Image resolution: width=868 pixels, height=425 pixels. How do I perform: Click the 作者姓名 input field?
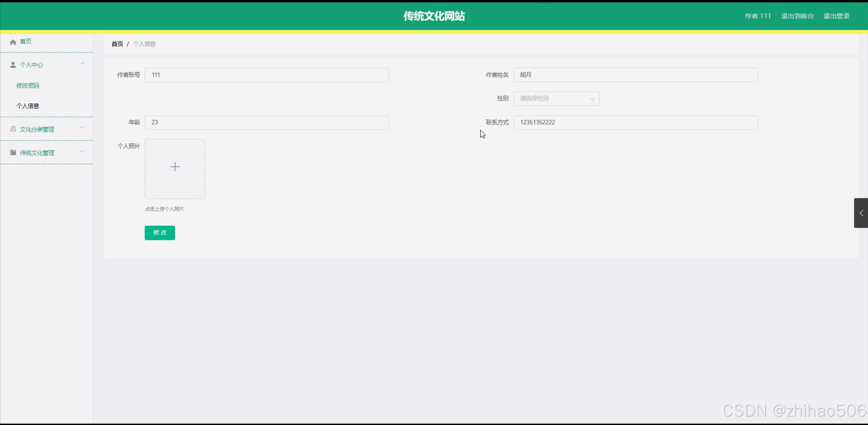click(x=635, y=75)
